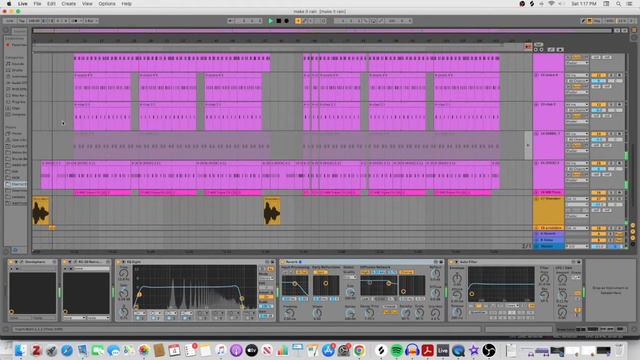Click the Tap tempo button
The width and height of the screenshot is (640, 360).
[x=22, y=21]
